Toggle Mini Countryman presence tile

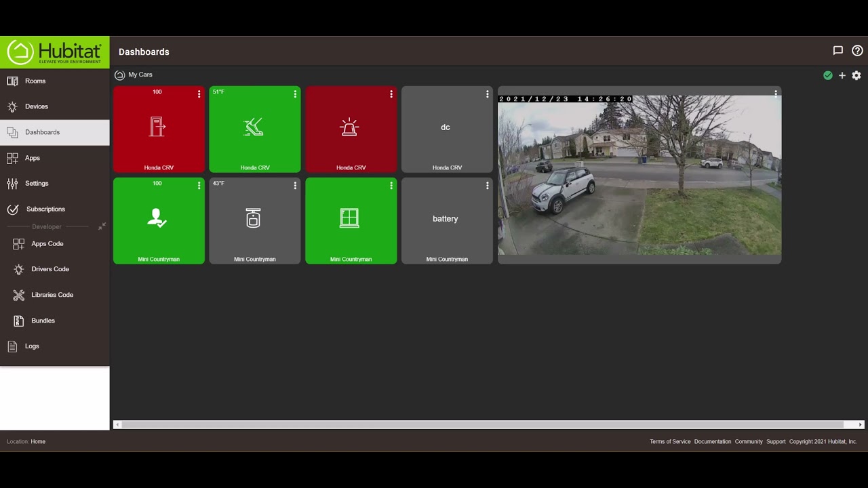(x=159, y=220)
